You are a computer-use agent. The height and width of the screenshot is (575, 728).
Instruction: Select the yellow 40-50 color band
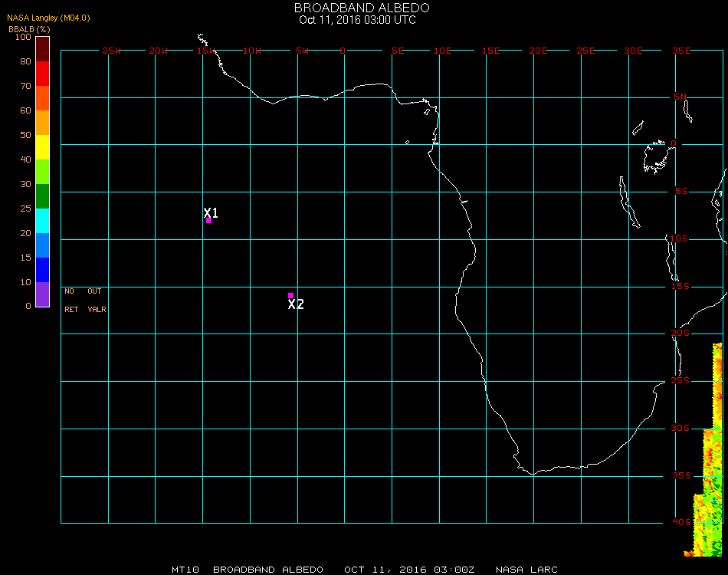[42, 147]
